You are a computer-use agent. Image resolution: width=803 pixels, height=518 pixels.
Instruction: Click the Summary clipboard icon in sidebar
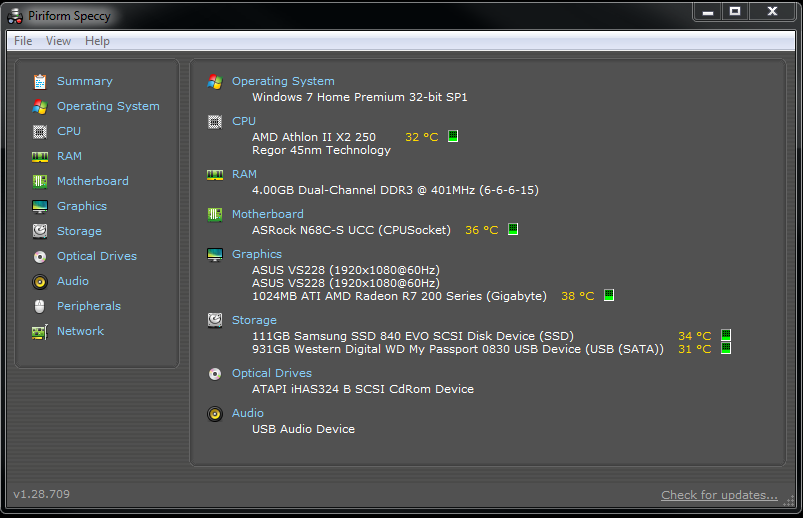click(40, 81)
